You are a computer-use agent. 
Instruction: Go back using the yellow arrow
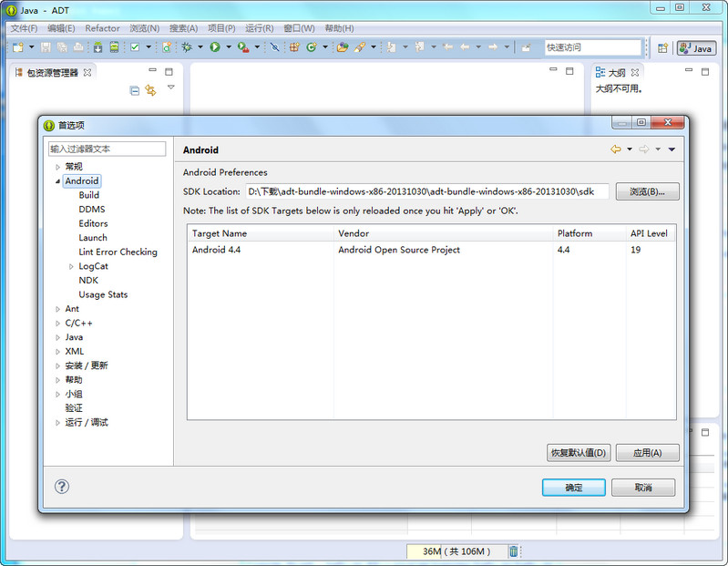(x=616, y=149)
